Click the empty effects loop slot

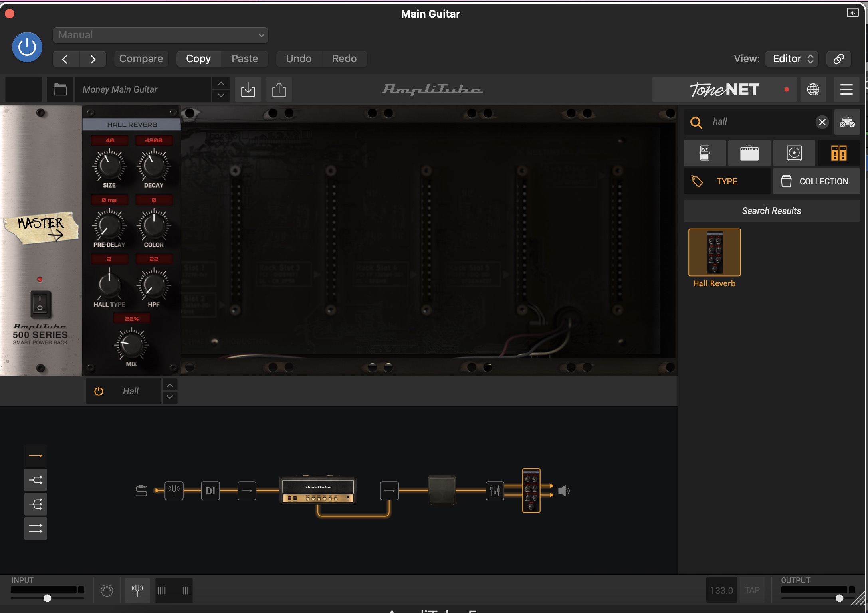389,490
